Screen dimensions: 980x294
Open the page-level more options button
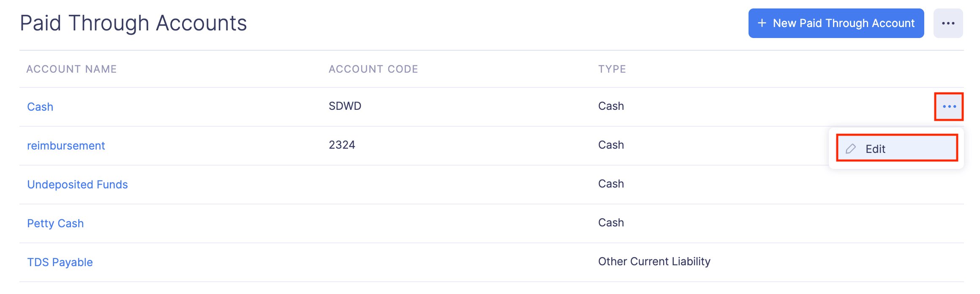948,23
